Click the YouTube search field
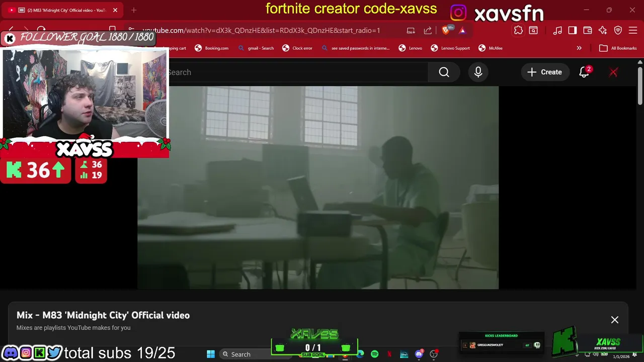The image size is (644, 362). click(297, 72)
